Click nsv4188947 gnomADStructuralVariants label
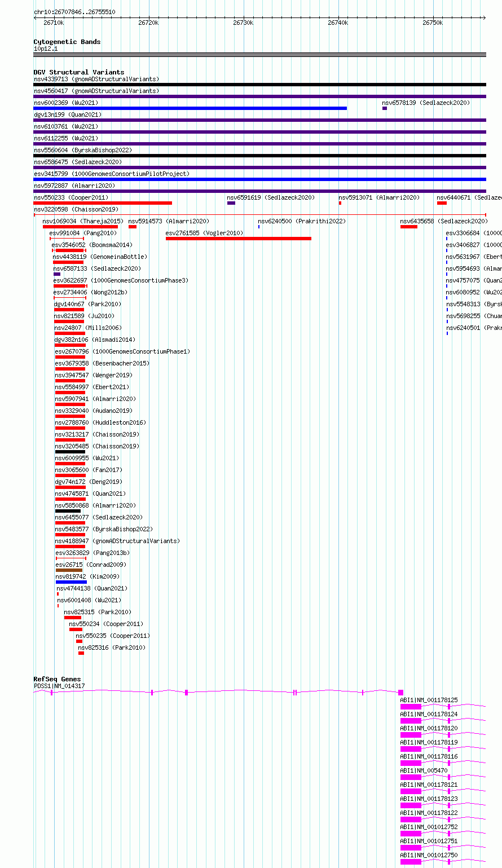 (x=117, y=541)
